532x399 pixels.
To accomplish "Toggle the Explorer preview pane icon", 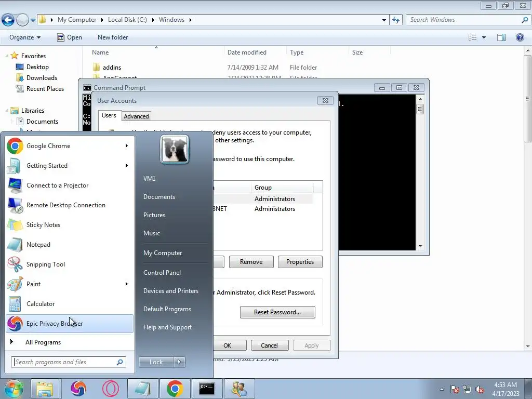I will pyautogui.click(x=501, y=37).
